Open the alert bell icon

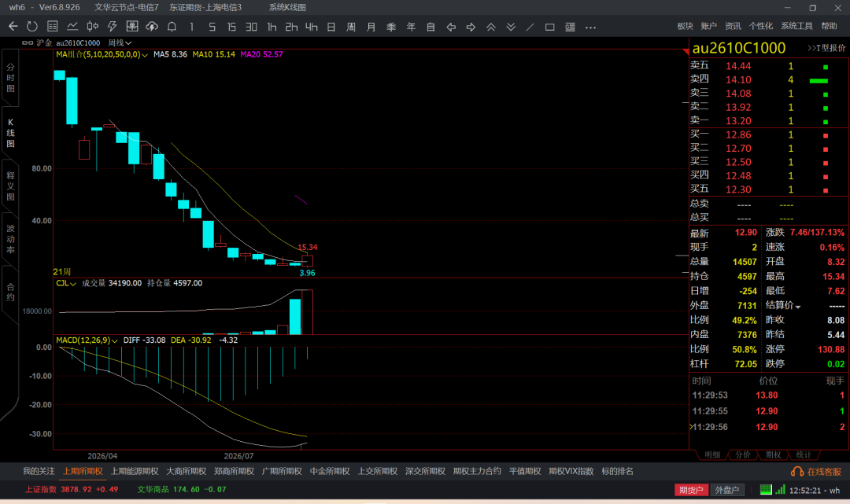172,27
